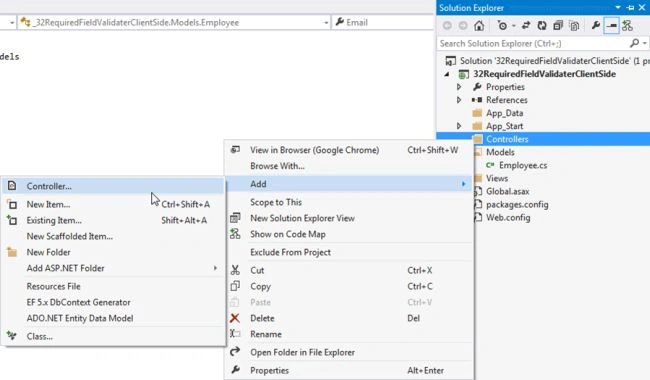Click the Refresh icon in Solution Explorer

(542, 26)
